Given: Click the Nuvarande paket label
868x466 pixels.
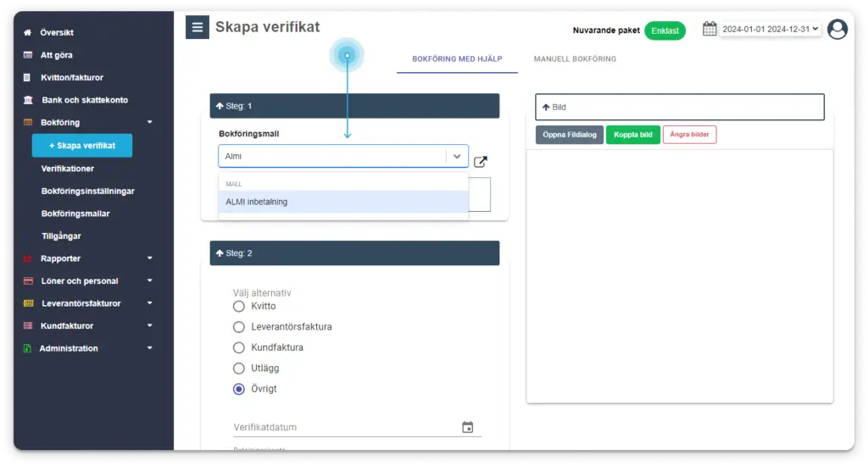Looking at the screenshot, I should 605,31.
